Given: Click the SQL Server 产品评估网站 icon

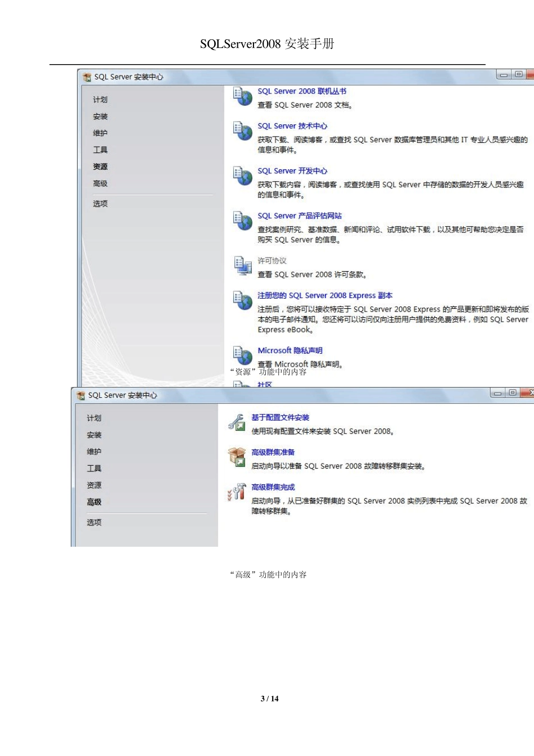Looking at the screenshot, I should [x=243, y=221].
